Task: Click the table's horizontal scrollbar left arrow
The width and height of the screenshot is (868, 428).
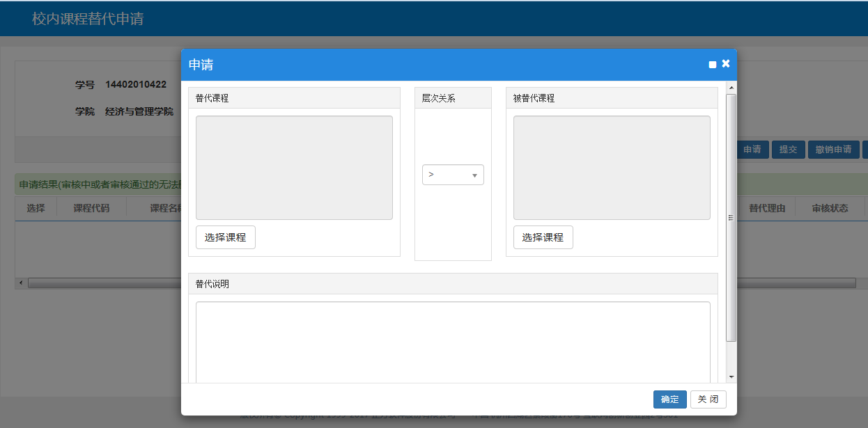Action: [x=20, y=283]
